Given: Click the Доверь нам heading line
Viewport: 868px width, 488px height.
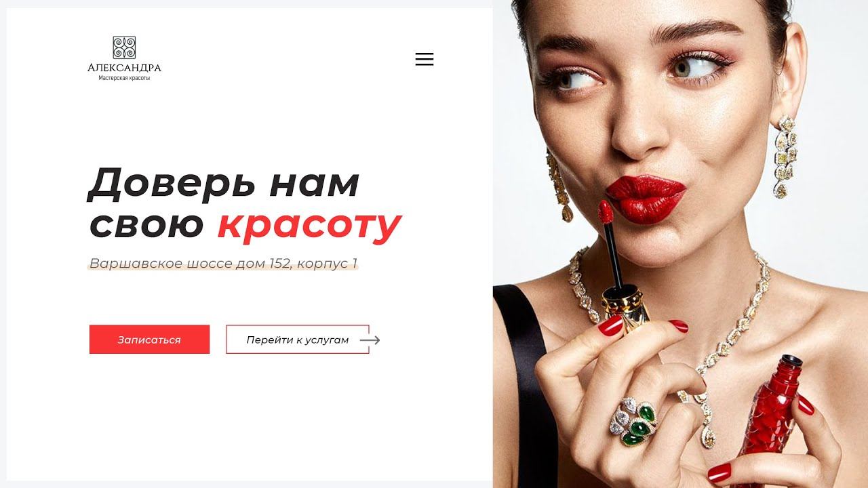Looking at the screenshot, I should (x=224, y=183).
